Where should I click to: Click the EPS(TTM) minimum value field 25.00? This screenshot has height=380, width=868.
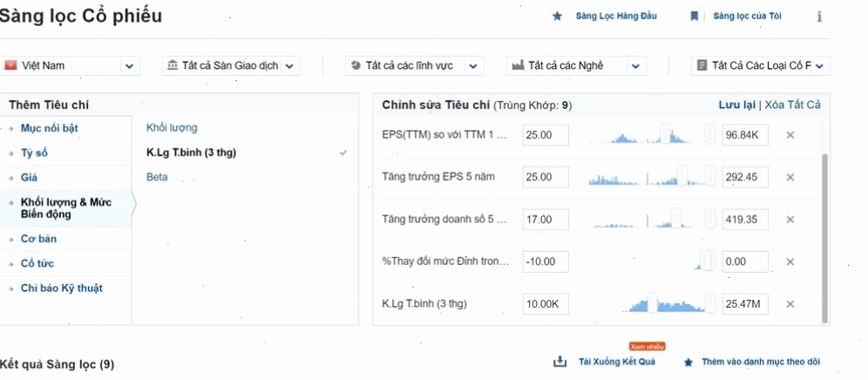click(x=546, y=134)
